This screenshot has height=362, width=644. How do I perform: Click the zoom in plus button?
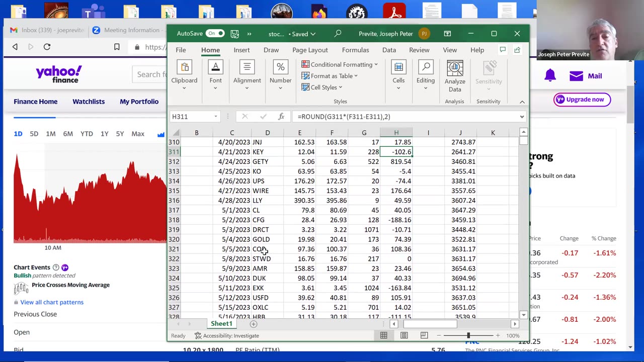coord(498,335)
